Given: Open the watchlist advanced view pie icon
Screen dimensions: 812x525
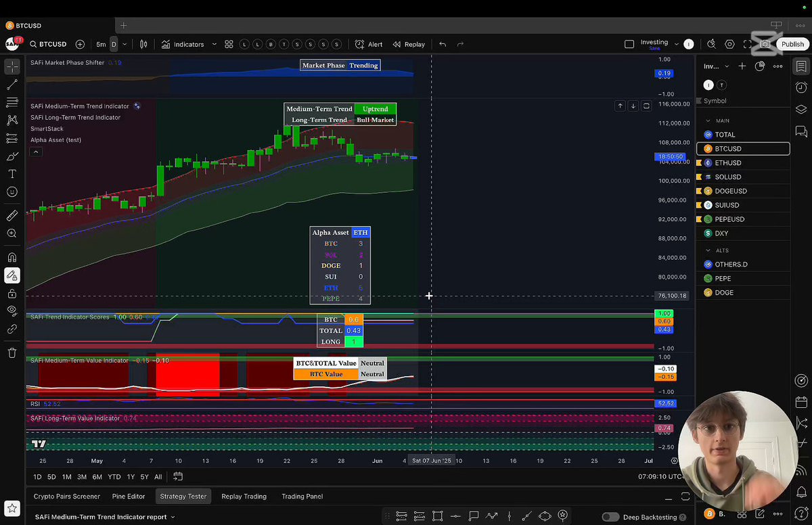Looking at the screenshot, I should (760, 66).
